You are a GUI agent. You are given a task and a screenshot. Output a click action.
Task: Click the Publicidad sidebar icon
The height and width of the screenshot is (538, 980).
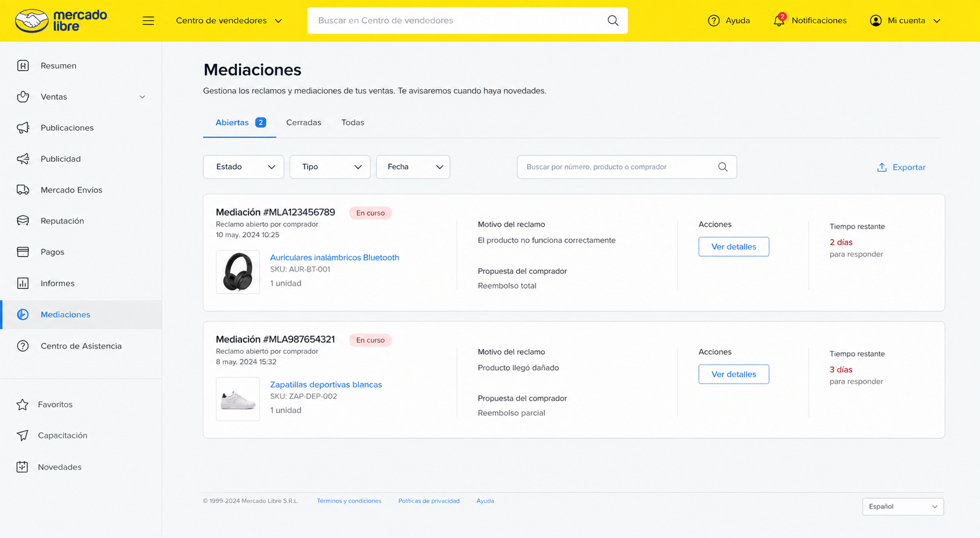pyautogui.click(x=23, y=159)
